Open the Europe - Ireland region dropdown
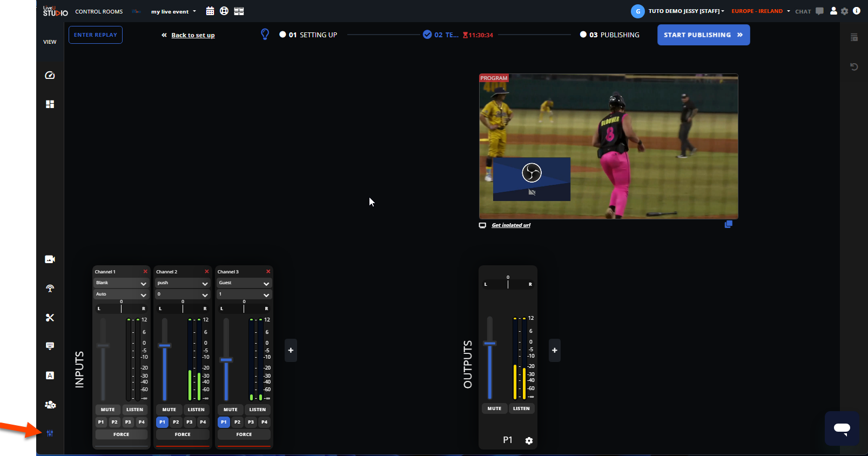This screenshot has width=868, height=456. [x=761, y=11]
